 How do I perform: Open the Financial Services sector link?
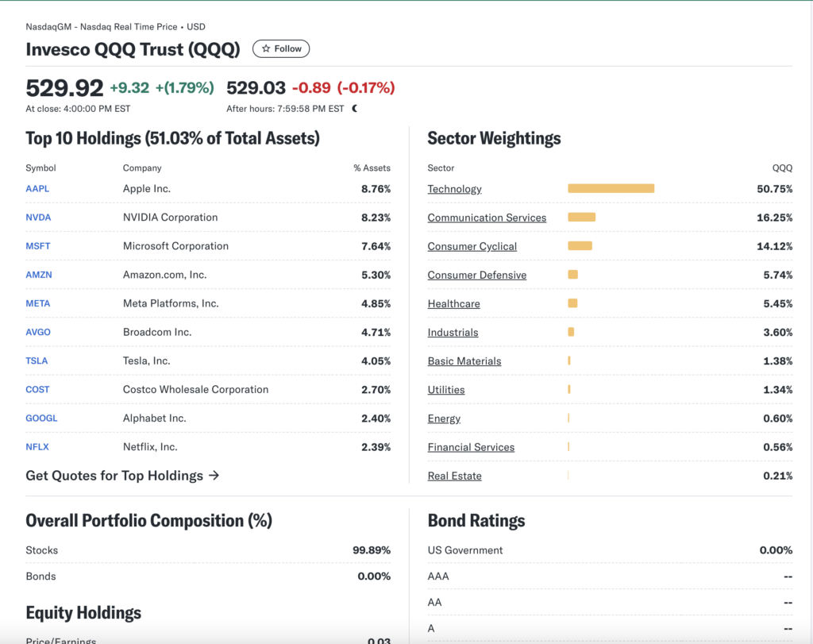click(x=472, y=447)
